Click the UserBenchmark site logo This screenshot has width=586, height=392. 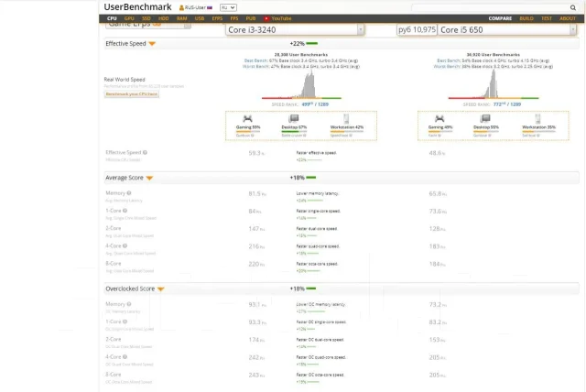[x=137, y=7]
